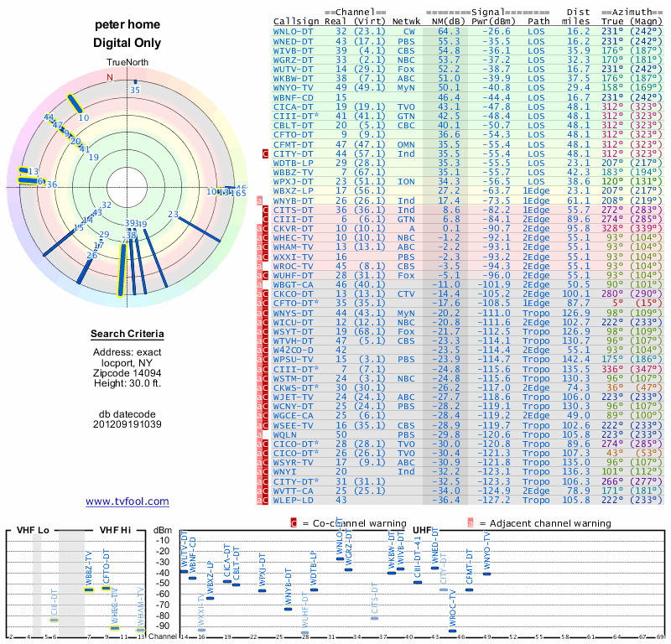The height and width of the screenshot is (644, 671).
Task: Open WKBW-DT callsign in the table
Action: click(293, 79)
